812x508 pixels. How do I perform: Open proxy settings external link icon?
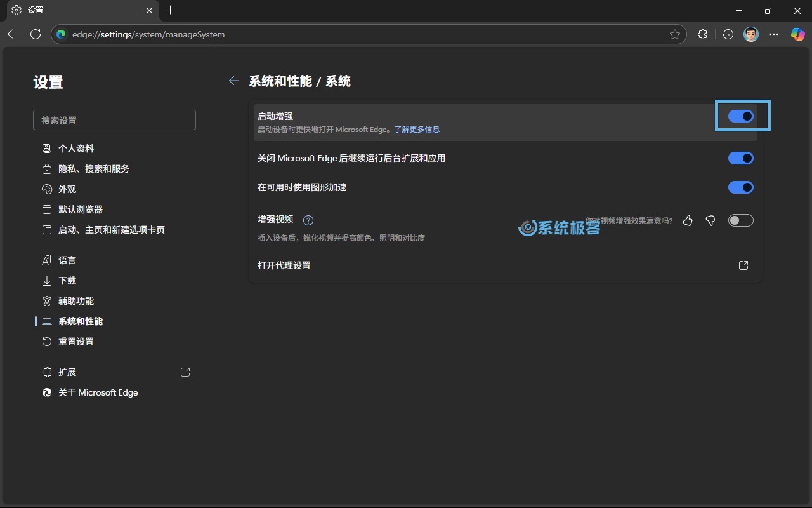(x=743, y=265)
